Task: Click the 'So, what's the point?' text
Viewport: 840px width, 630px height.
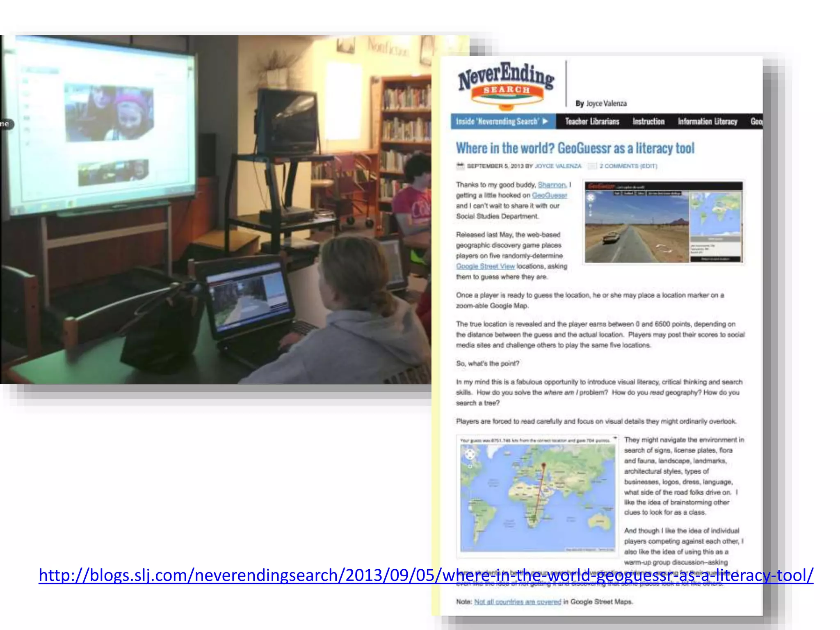Action: [488, 363]
